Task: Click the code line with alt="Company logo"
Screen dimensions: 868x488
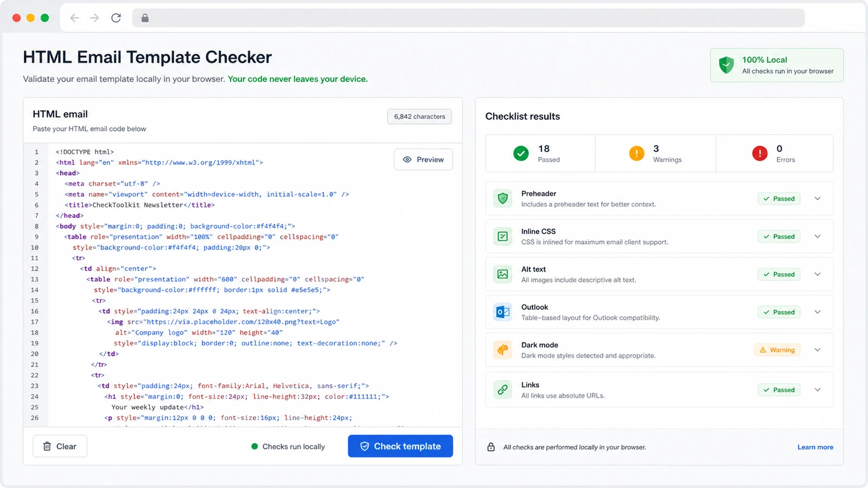Action: [199, 333]
